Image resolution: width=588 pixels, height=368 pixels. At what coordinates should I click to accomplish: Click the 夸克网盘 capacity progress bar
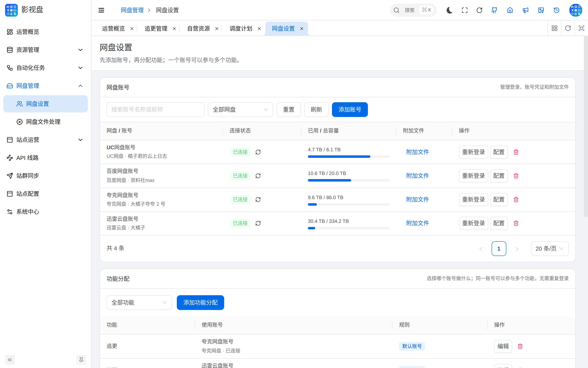coord(349,204)
